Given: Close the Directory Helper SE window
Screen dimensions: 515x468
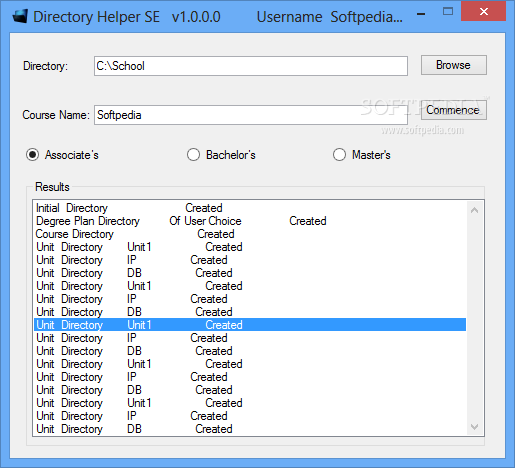Looking at the screenshot, I should point(484,12).
